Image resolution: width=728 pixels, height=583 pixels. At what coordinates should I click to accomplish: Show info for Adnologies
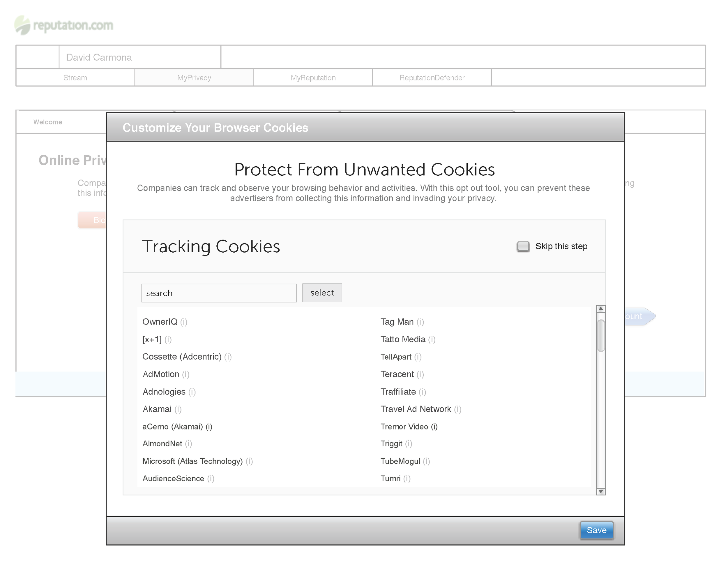tap(192, 392)
